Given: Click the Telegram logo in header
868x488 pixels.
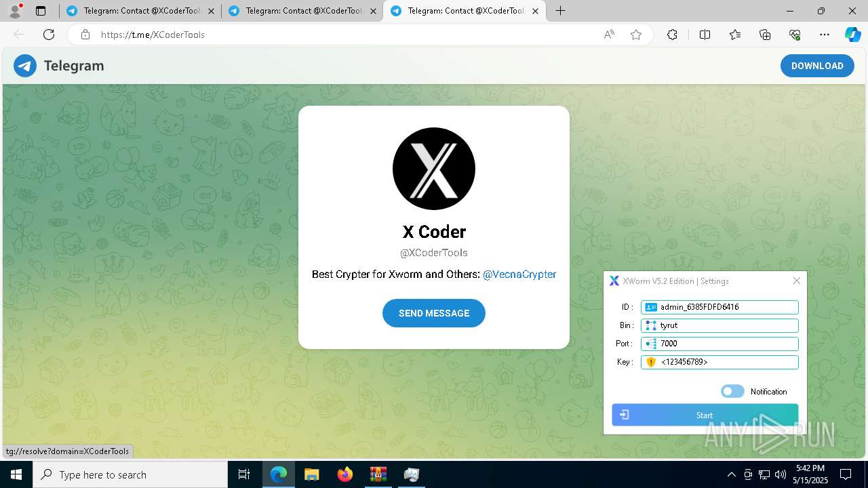Looking at the screenshot, I should point(25,66).
